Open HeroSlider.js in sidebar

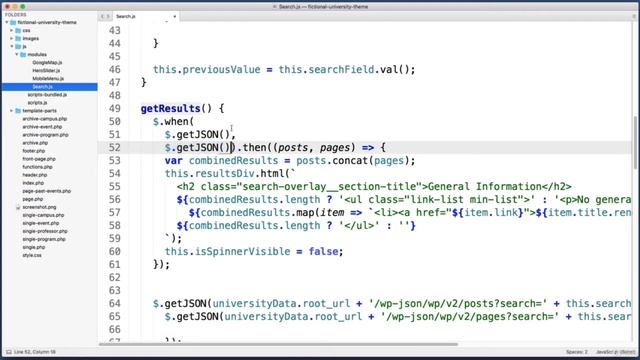(46, 71)
